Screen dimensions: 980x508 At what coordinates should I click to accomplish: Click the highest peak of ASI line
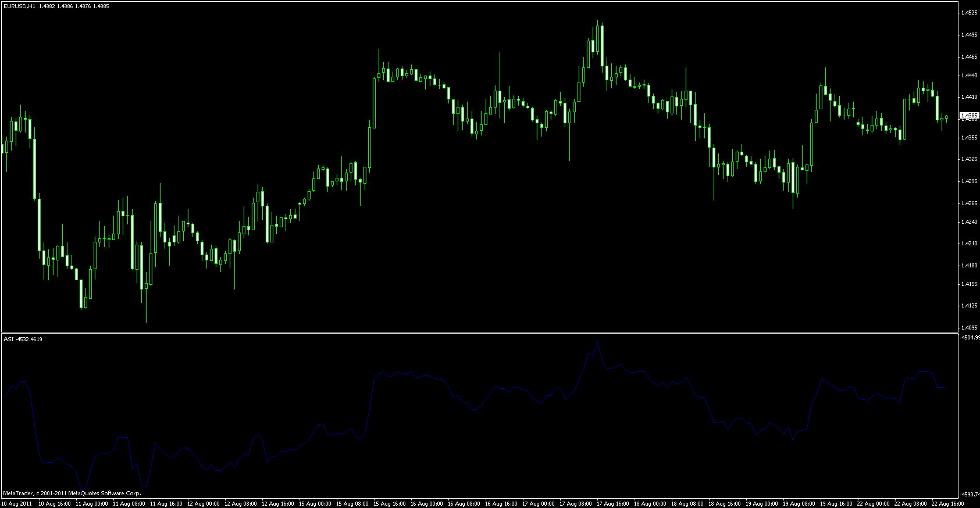[597, 342]
